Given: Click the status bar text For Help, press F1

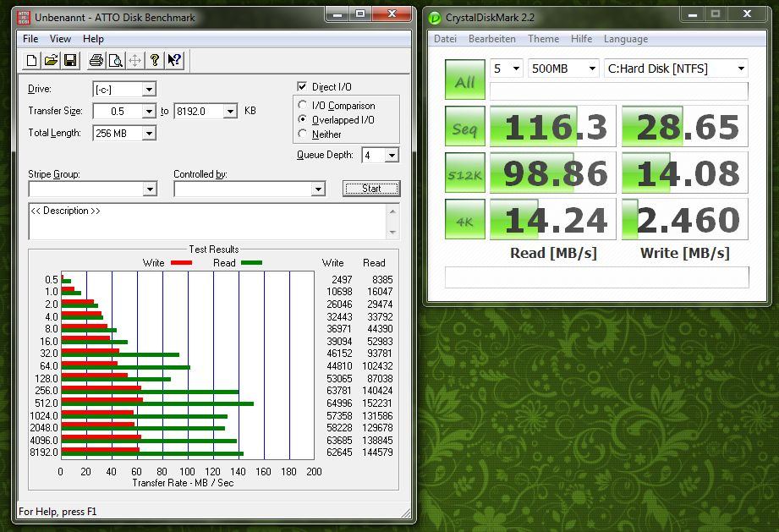Looking at the screenshot, I should pos(58,512).
